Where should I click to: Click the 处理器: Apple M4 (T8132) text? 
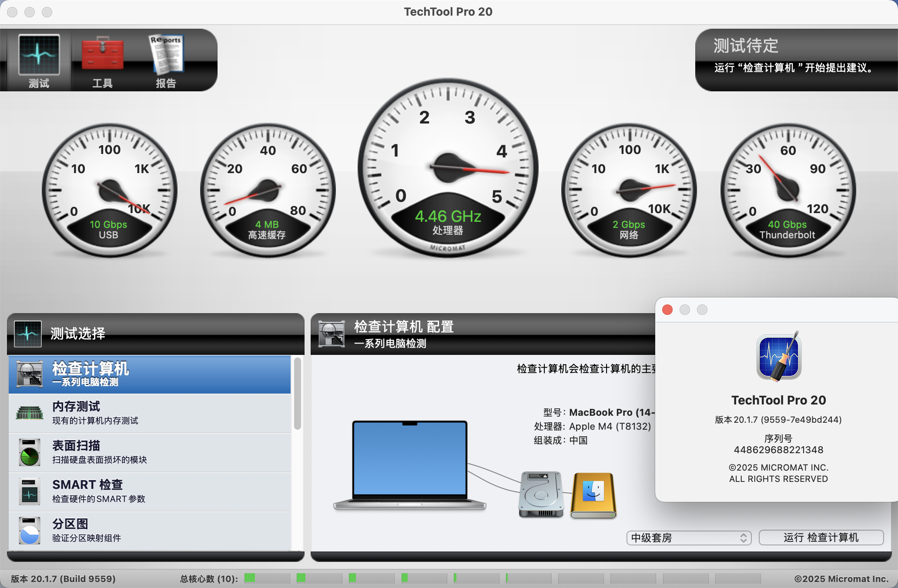593,426
